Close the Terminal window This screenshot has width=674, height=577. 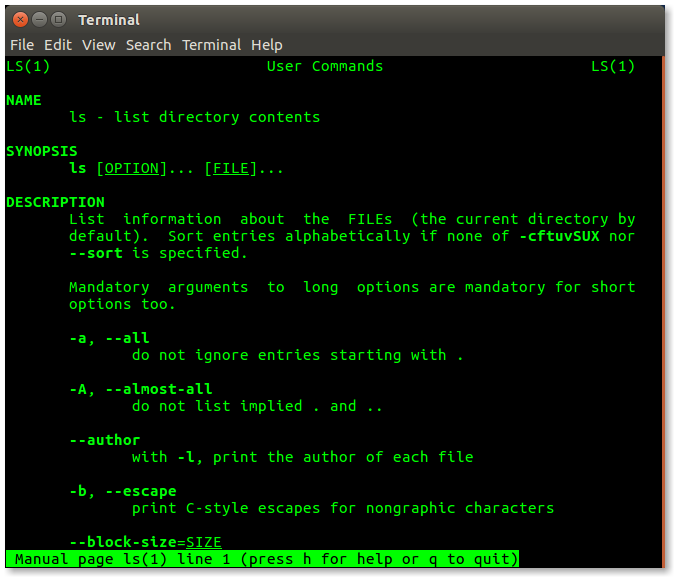coord(20,20)
